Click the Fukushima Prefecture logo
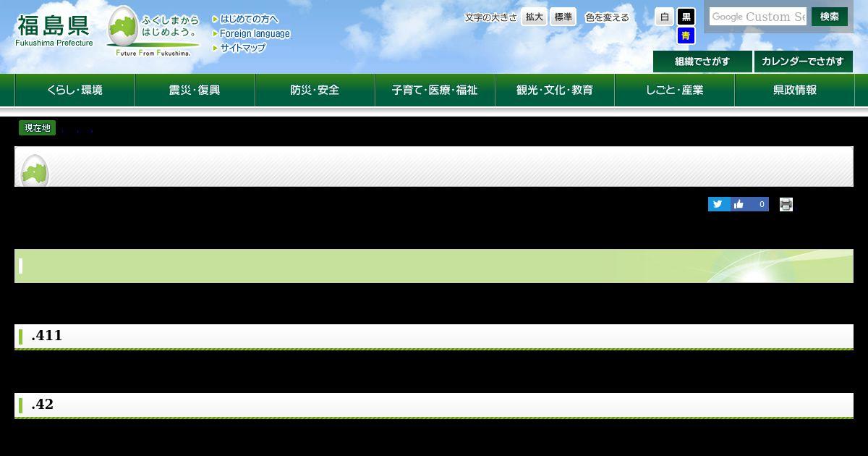 point(54,30)
